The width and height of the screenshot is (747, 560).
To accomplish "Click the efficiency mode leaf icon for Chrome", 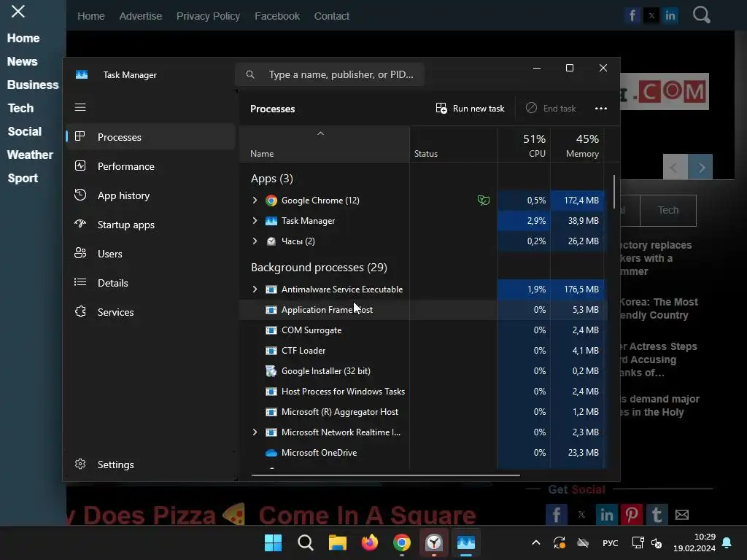I will (484, 201).
